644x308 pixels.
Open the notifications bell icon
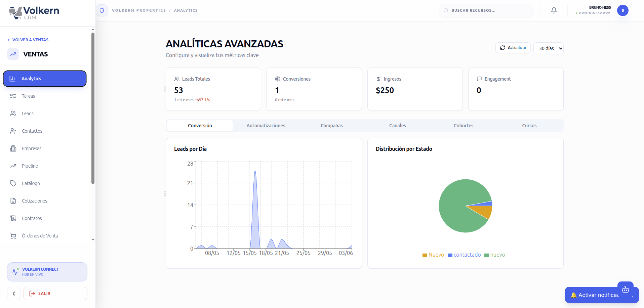point(554,10)
